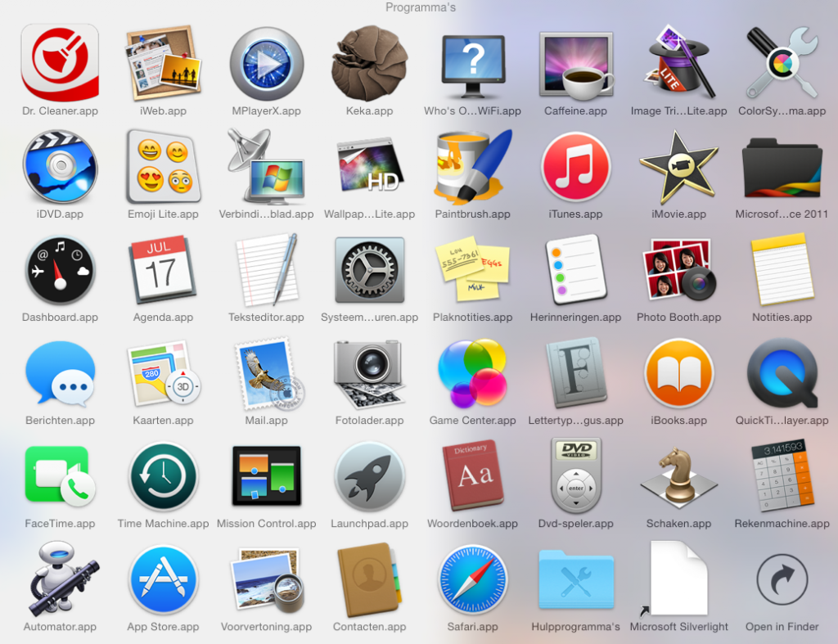Viewport: 838px width, 644px height.
Task: Open Rekenmachine.app calculator
Action: pos(782,475)
